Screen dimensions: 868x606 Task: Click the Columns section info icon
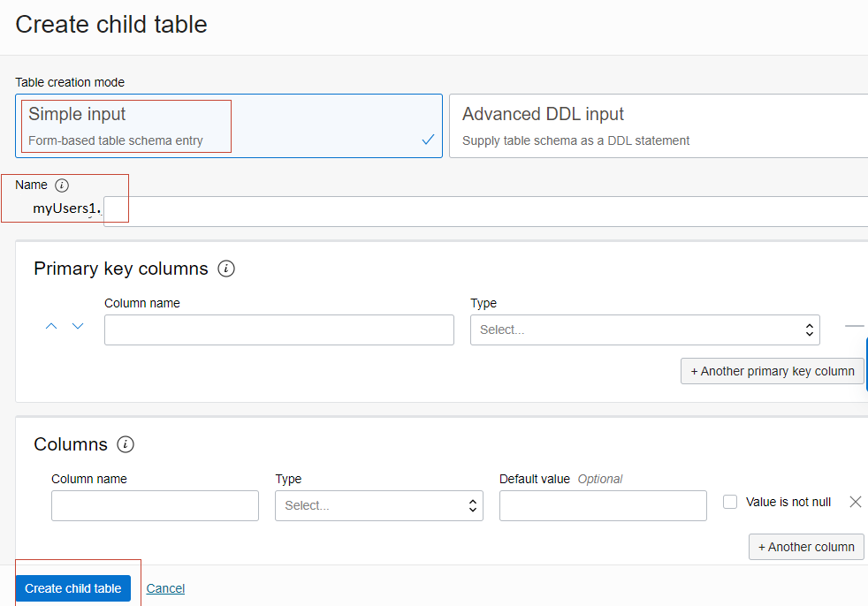[126, 444]
